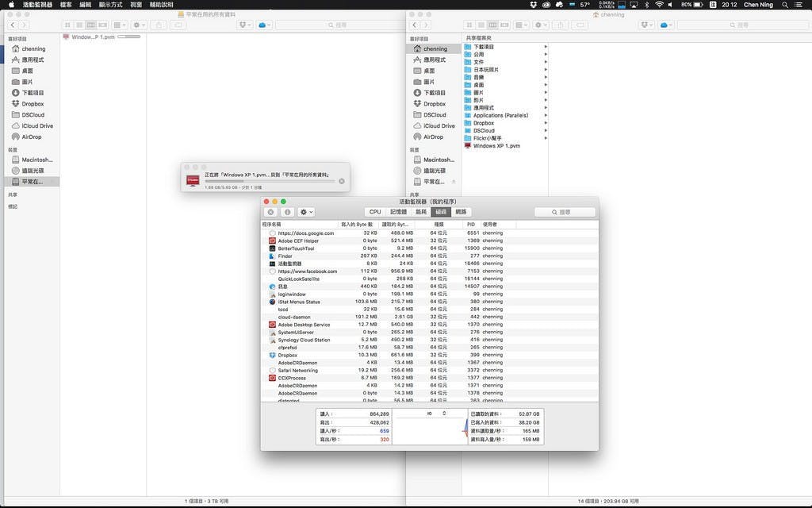Select the https://www.facebook.com process row
Viewport: 812px width, 508px height.
(x=429, y=271)
